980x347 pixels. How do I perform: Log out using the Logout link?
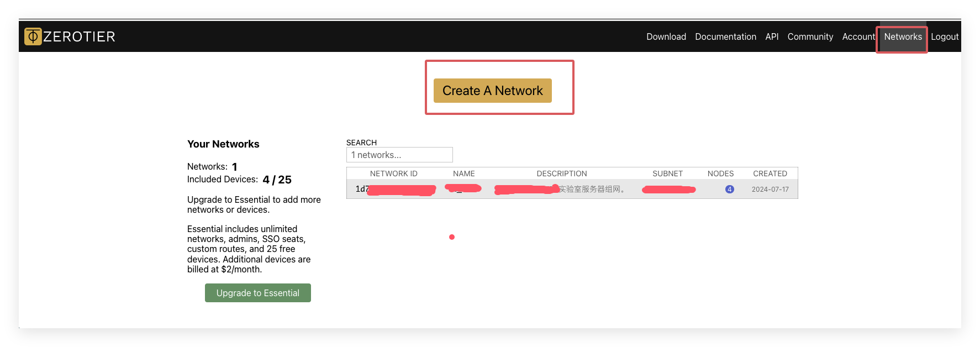(x=945, y=36)
